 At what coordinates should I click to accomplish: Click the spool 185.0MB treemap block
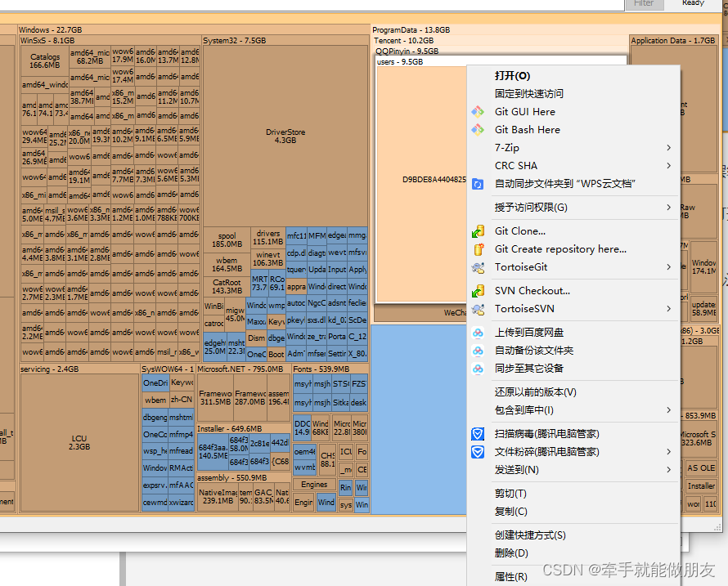point(227,239)
